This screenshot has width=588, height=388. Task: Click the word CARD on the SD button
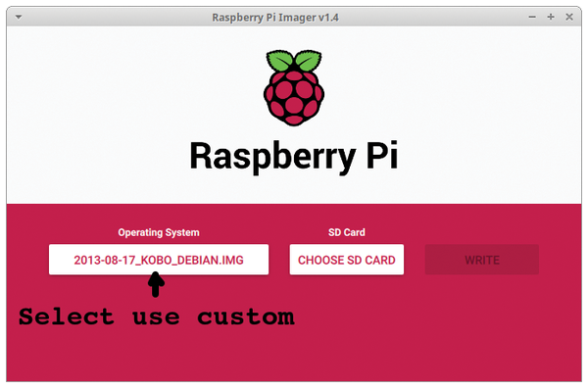pyautogui.click(x=380, y=261)
